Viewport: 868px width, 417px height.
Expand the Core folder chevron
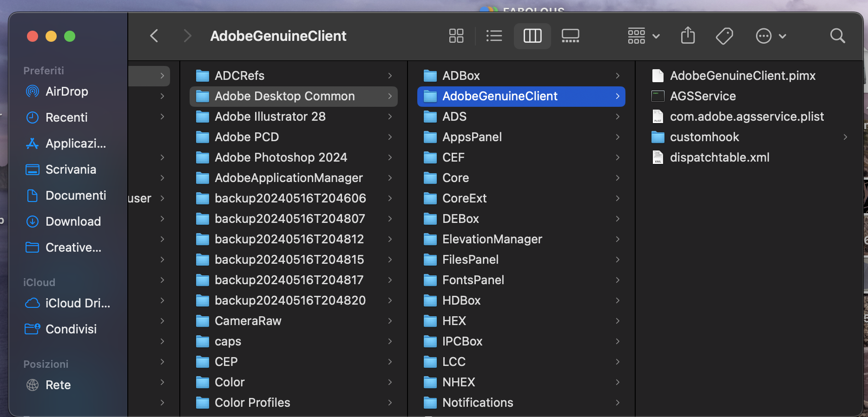pyautogui.click(x=618, y=178)
